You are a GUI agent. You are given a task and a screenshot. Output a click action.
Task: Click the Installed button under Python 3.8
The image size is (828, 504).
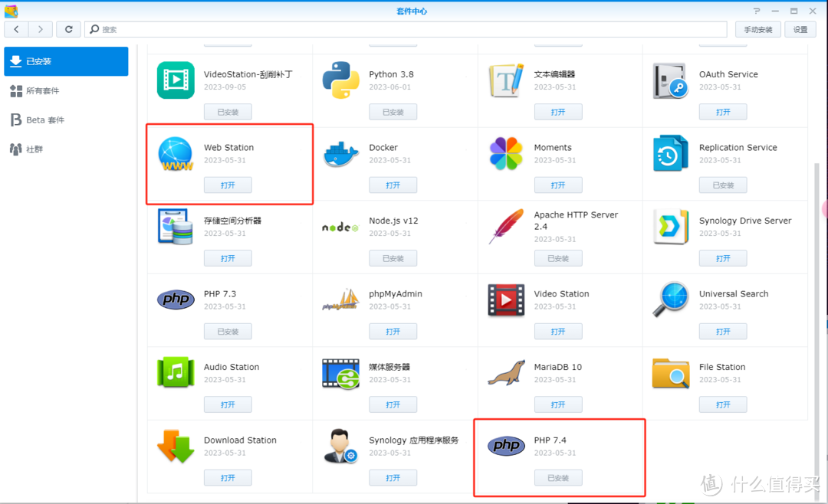[393, 112]
